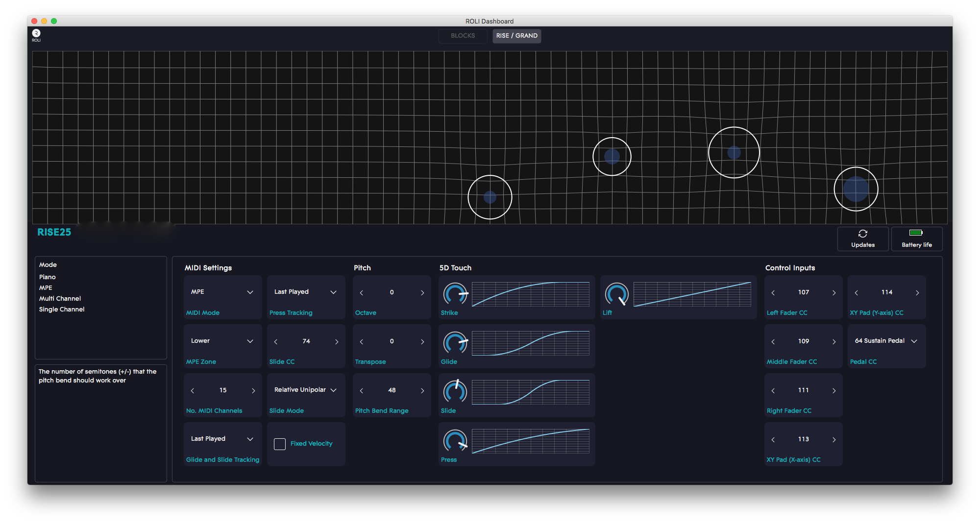980x524 pixels.
Task: Click the Slide sensitivity knob
Action: pyautogui.click(x=455, y=392)
